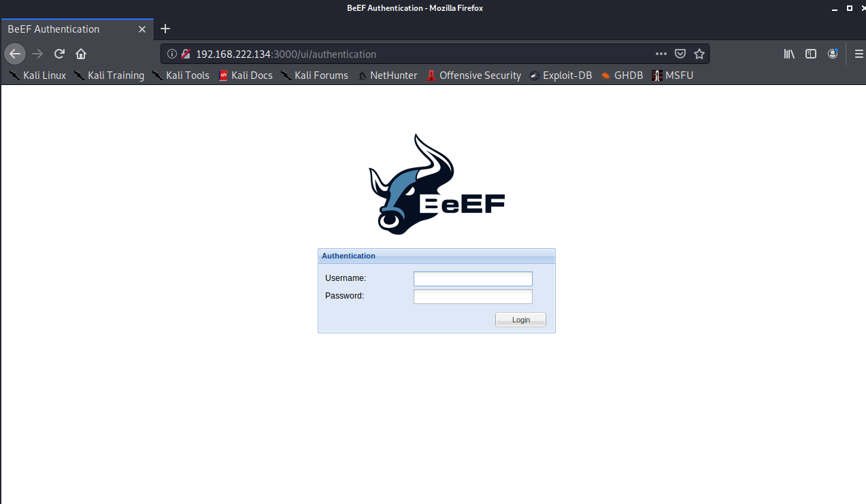The height and width of the screenshot is (504, 866).
Task: Toggle the sidebars icon
Action: (811, 54)
